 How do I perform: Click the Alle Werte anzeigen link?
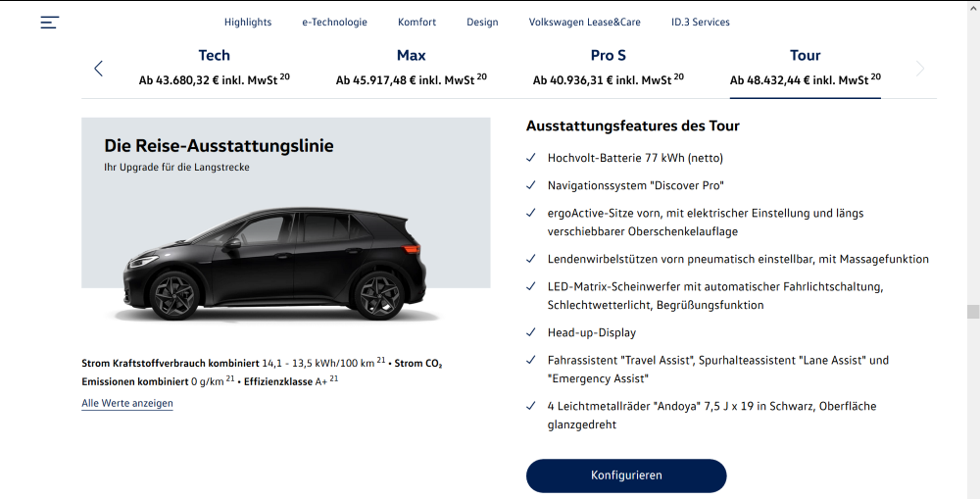coord(127,403)
